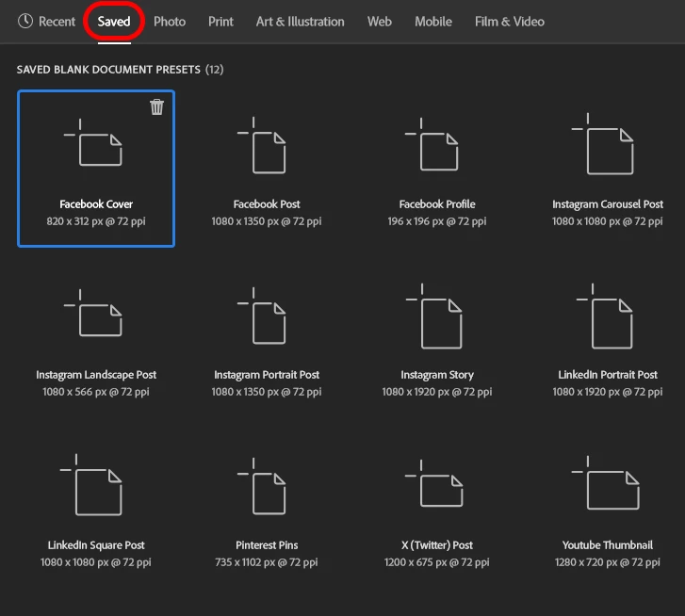Viewport: 685px width, 616px height.
Task: Switch to the Web tab
Action: [x=379, y=22]
